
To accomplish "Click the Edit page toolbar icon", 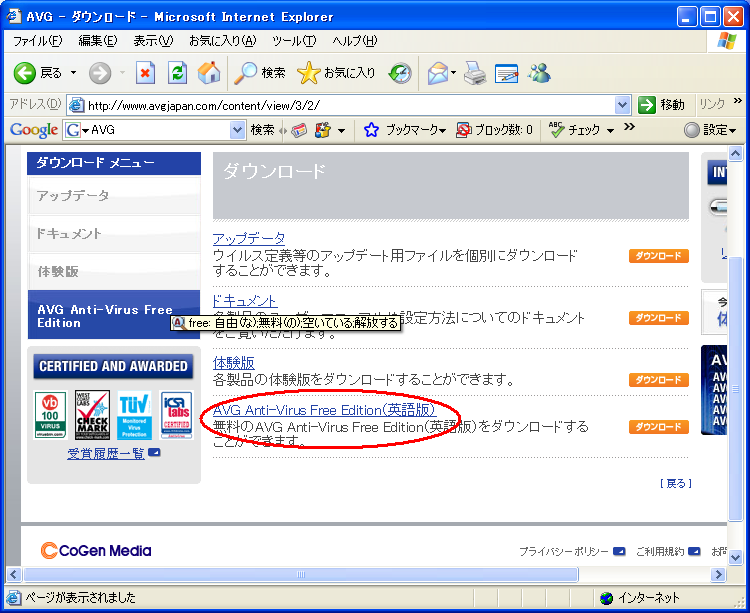I will click(x=507, y=73).
